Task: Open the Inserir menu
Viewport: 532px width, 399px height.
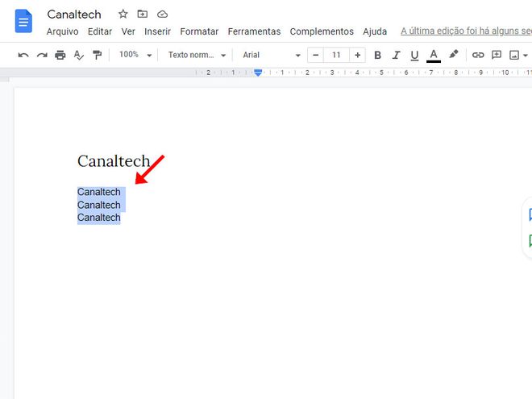Action: pyautogui.click(x=157, y=31)
